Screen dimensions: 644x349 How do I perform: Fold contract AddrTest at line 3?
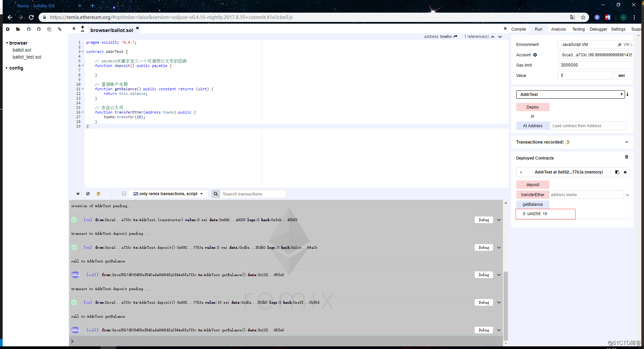[82, 52]
